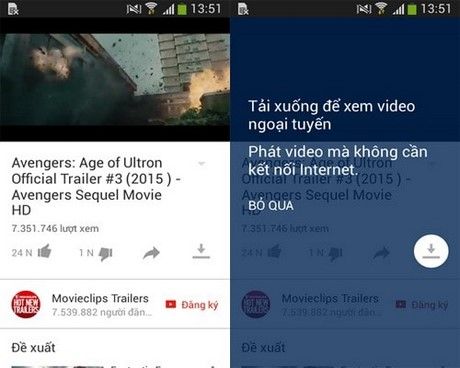Tap the Avengers trailer video player
Viewport: 460px width, 368px height.
pyautogui.click(x=115, y=79)
